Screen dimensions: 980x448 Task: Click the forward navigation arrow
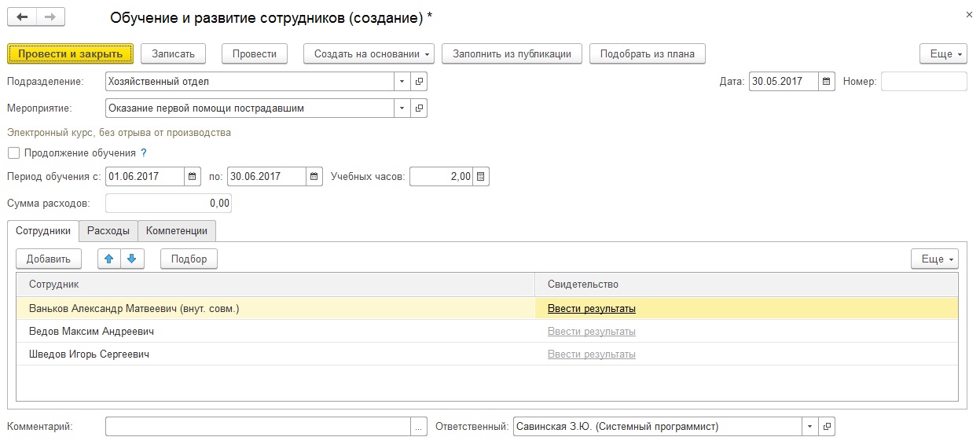click(50, 17)
